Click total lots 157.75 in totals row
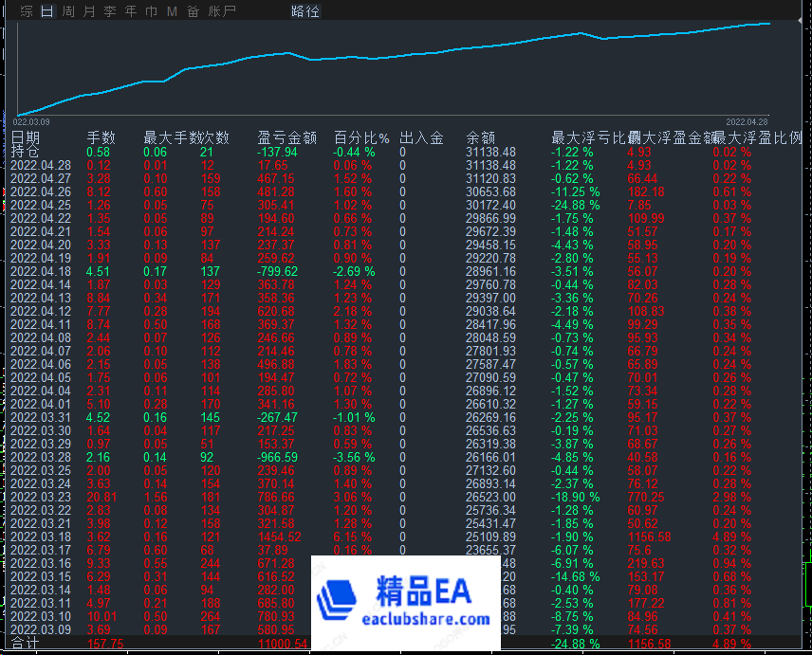Screen dimensions: 812x655 105,645
